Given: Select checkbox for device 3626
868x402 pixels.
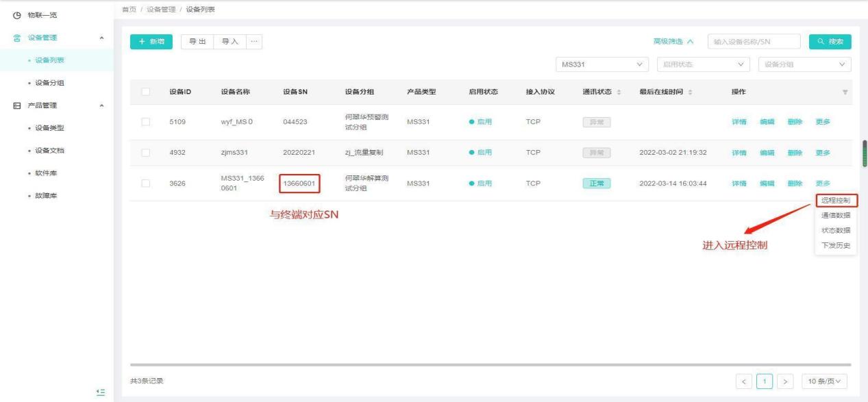Looking at the screenshot, I should pos(145,183).
